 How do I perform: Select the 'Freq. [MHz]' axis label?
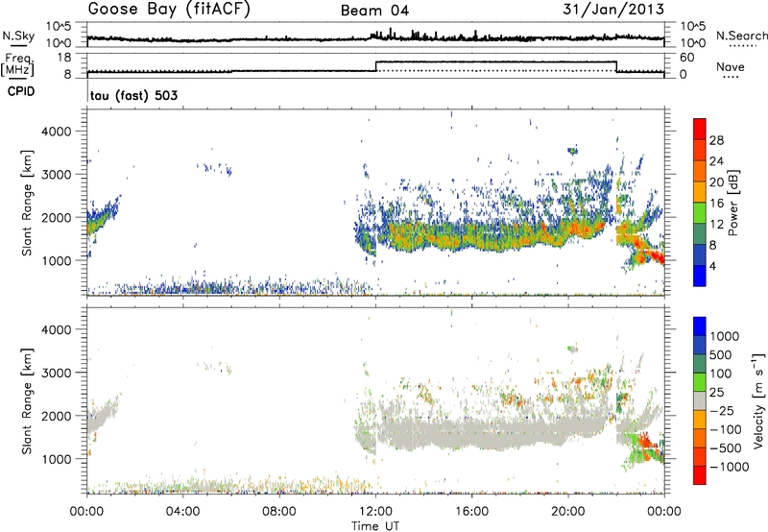point(18,64)
